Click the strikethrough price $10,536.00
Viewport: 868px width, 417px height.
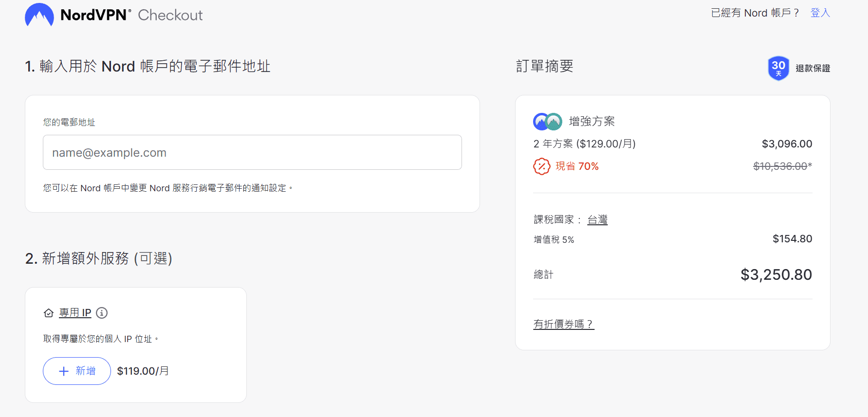(780, 166)
